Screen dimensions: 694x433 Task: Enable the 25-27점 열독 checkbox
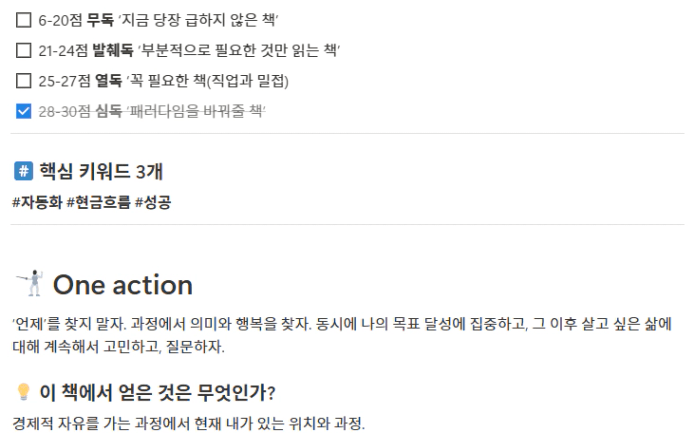point(23,81)
